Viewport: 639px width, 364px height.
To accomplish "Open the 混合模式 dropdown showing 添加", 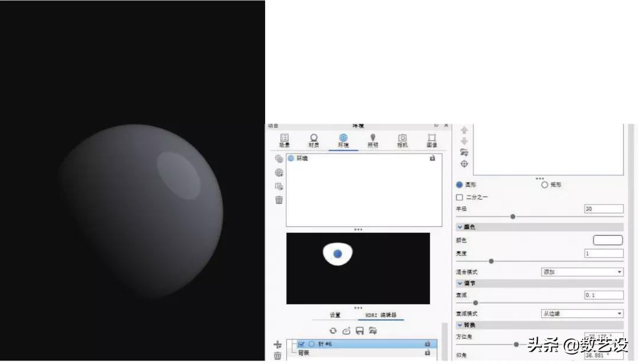I will (582, 272).
